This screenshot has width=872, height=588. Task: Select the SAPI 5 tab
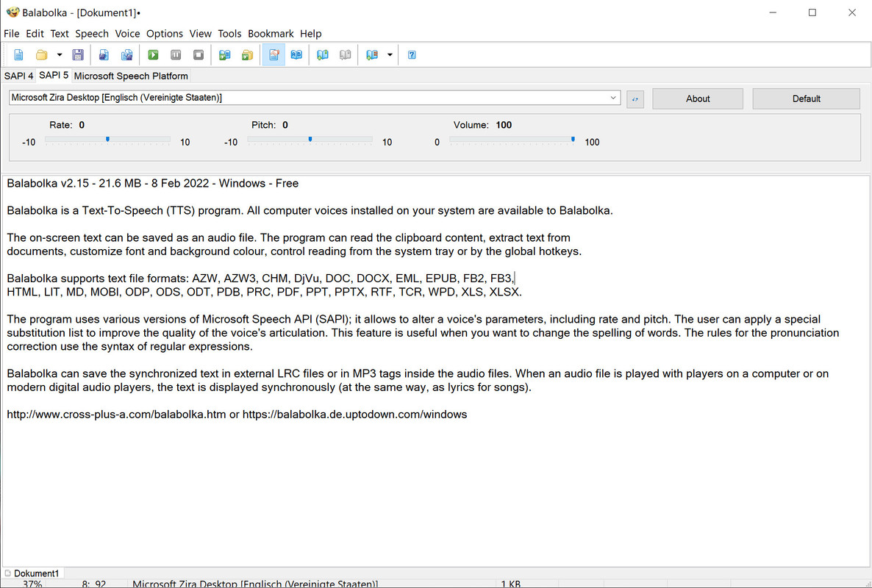coord(54,75)
